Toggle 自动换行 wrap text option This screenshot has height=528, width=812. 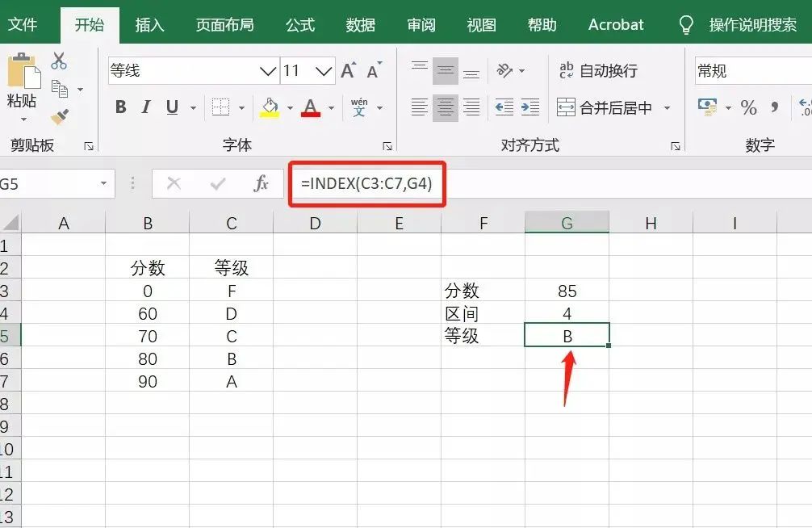(x=601, y=71)
